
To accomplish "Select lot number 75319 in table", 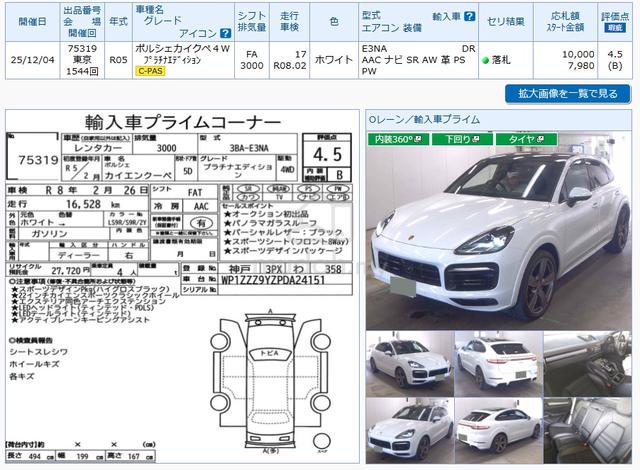I will pyautogui.click(x=82, y=49).
